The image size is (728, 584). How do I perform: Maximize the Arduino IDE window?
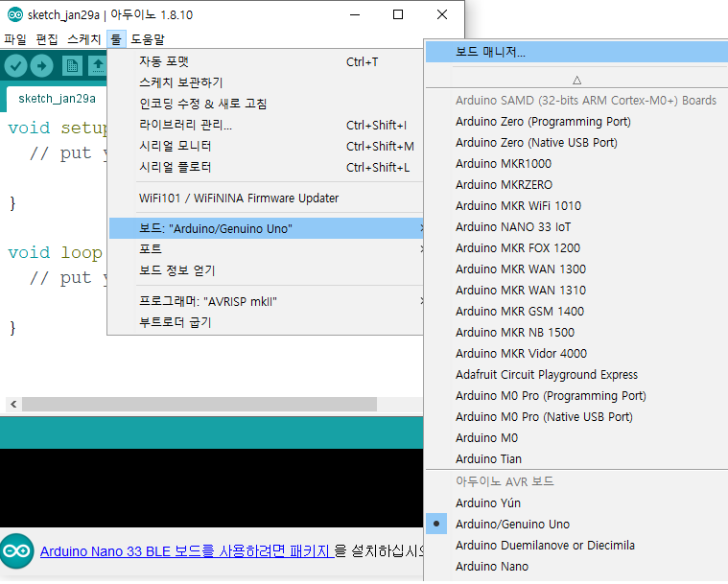[398, 14]
